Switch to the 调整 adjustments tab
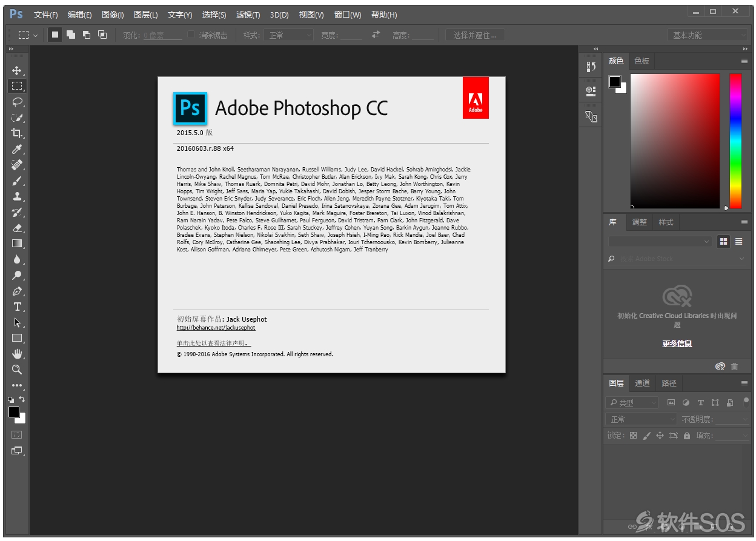 [639, 222]
